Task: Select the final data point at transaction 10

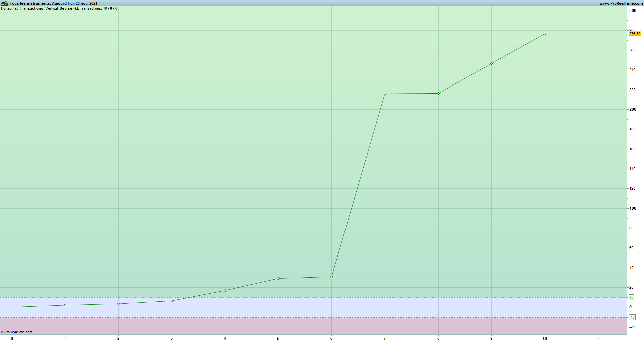Action: click(545, 34)
